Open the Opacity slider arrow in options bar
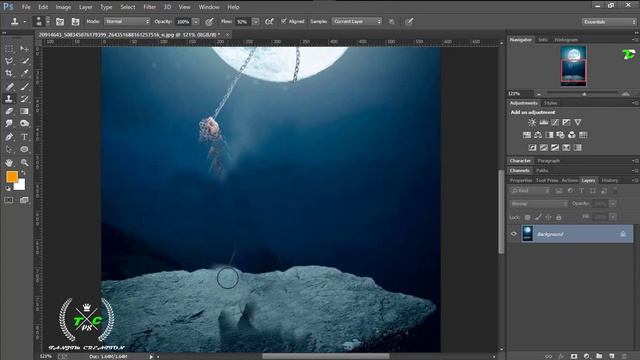640x360 pixels. 196,22
